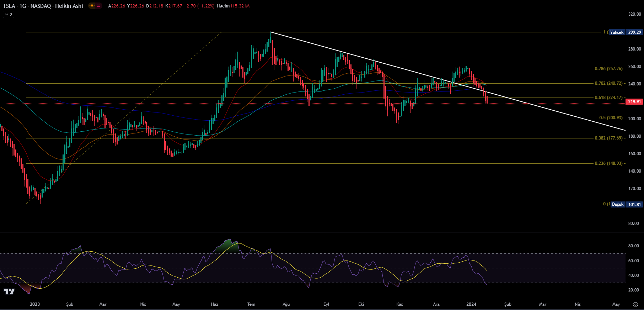The image size is (644, 310).
Task: Select the 0.786 (257.26) Fibonacci level label
Action: pos(609,69)
